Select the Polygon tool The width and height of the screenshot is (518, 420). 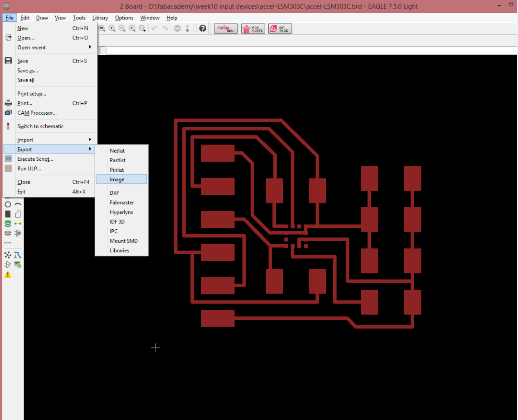(18, 214)
